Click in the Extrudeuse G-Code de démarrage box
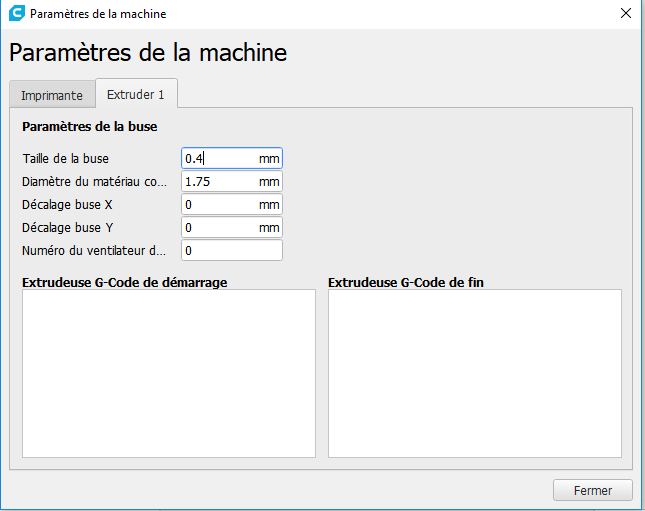645x511 pixels. 169,373
